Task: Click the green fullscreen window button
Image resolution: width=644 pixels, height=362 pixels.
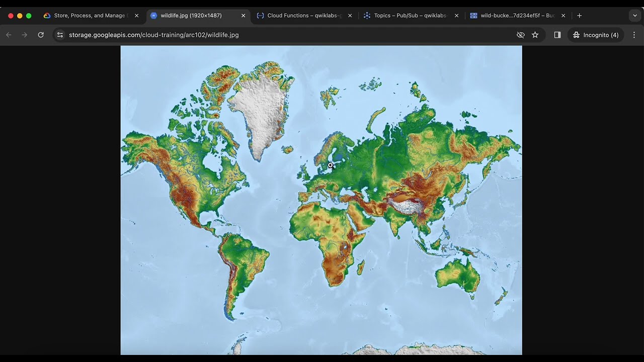Action: click(x=29, y=16)
